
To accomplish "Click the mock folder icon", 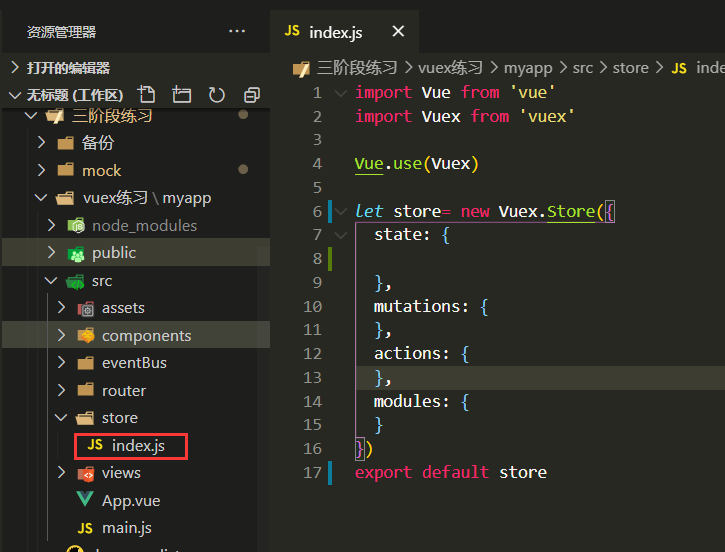I will click(66, 170).
